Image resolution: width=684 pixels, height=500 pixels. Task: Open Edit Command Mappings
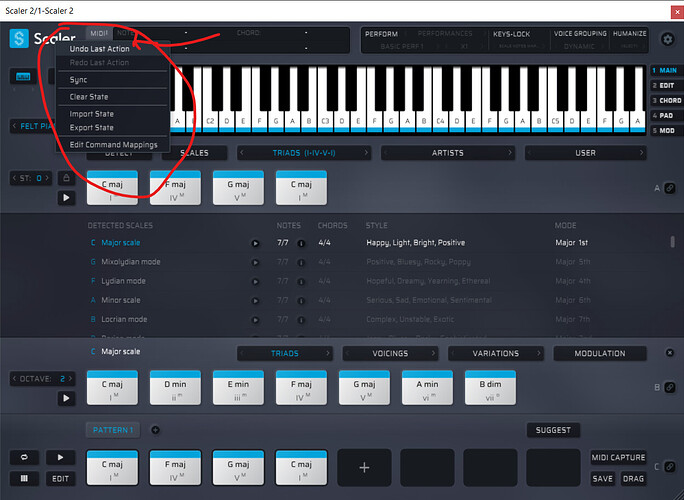113,144
